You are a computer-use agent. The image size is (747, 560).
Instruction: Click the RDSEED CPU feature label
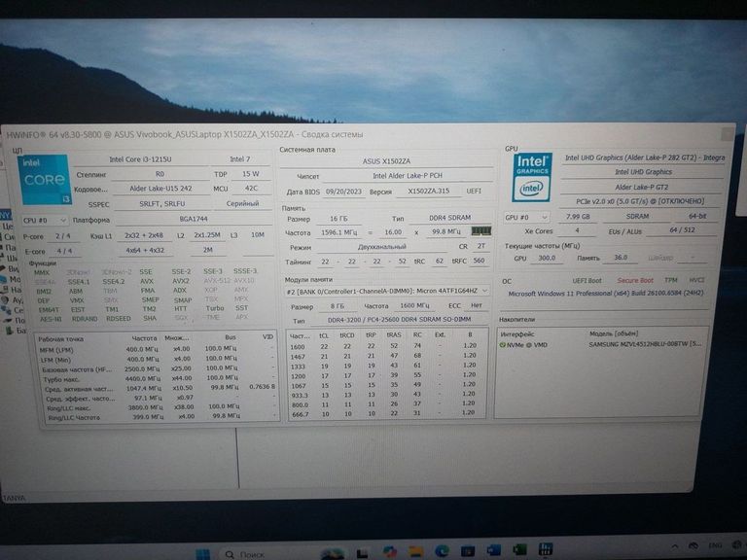118,319
